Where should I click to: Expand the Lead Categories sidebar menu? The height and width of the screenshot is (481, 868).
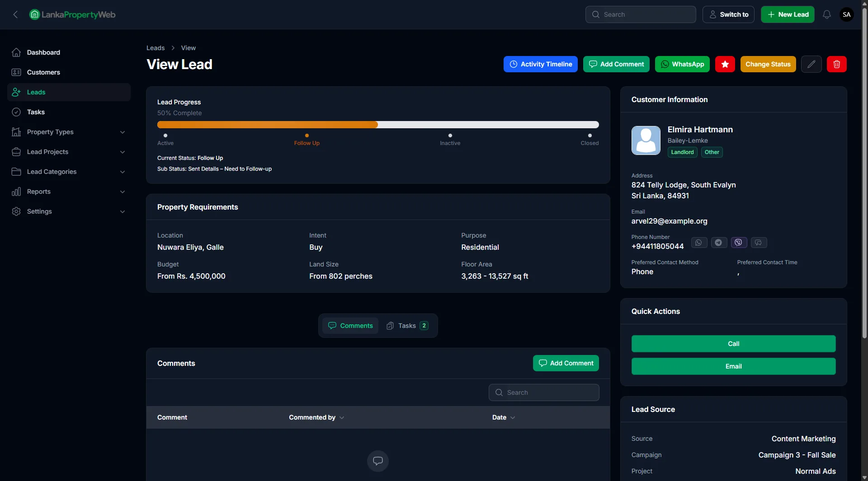(x=69, y=172)
